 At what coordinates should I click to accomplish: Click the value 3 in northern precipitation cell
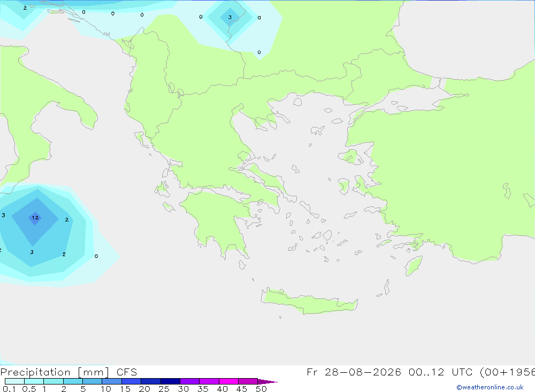[230, 18]
